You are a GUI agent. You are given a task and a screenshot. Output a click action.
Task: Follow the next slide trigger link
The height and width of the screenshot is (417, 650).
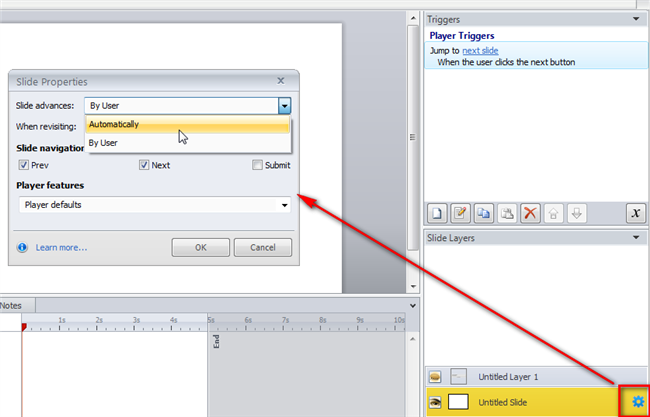coord(480,51)
